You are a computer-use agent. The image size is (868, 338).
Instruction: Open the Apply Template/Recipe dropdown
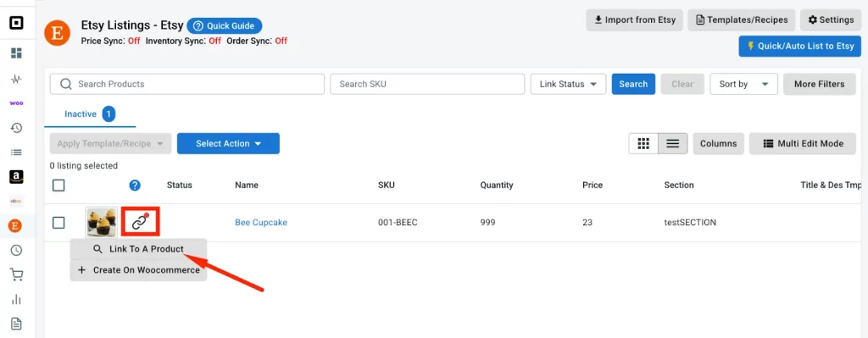click(x=111, y=143)
